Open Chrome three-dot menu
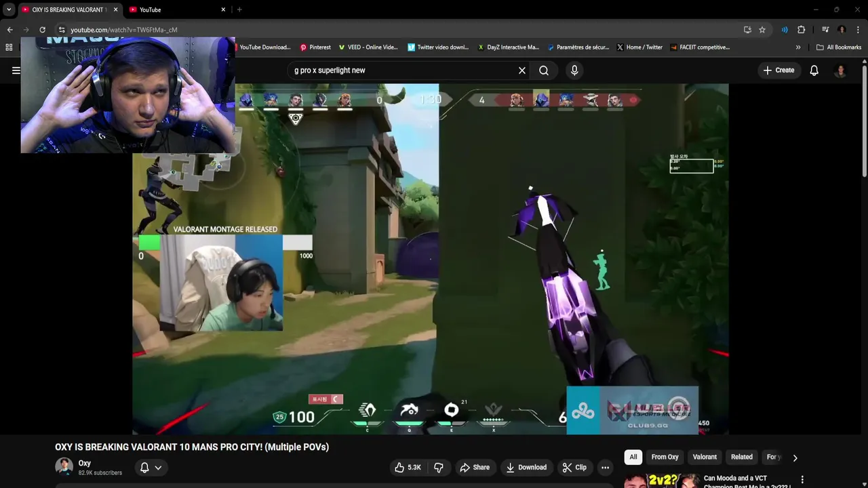This screenshot has width=868, height=488. [x=858, y=30]
